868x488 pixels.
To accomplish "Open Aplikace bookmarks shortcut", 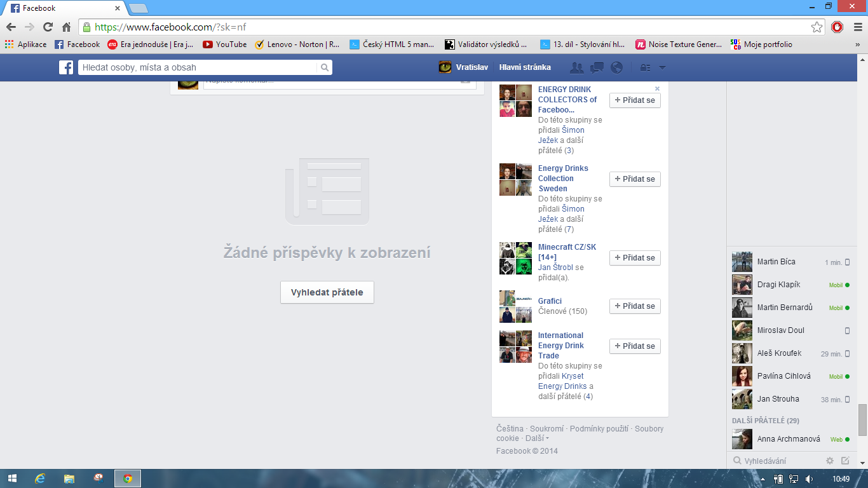I will [x=26, y=44].
